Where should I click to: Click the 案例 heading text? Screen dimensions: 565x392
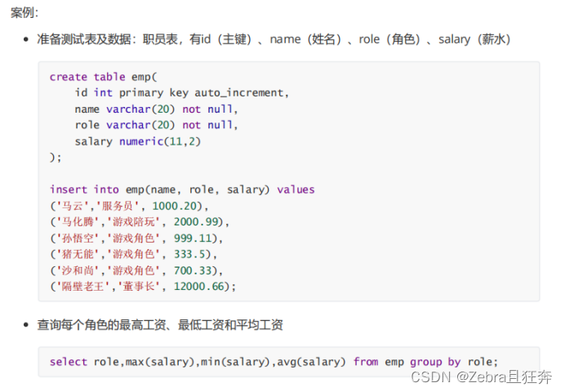click(24, 12)
